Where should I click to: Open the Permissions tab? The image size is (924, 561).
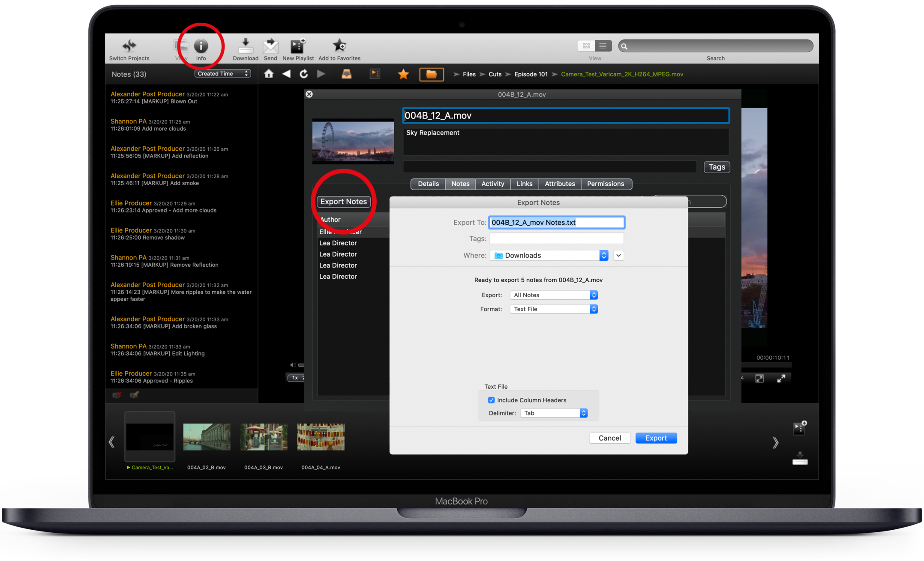[x=605, y=184]
